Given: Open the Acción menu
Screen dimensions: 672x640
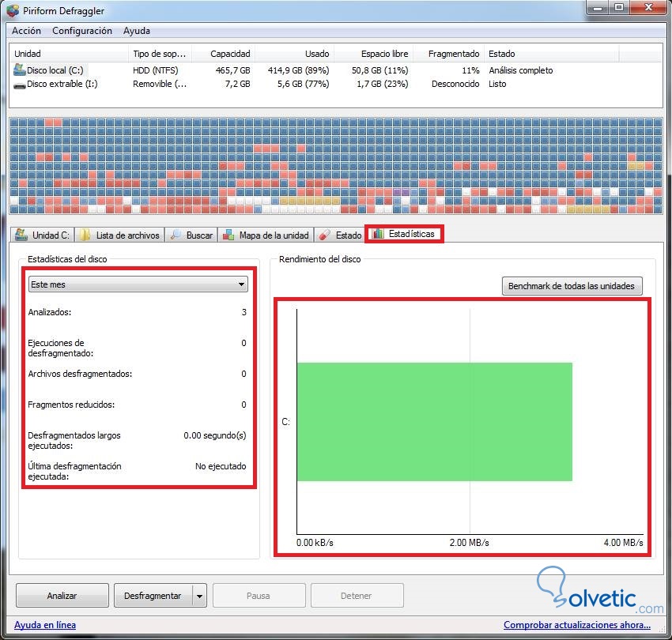Looking at the screenshot, I should 27,31.
